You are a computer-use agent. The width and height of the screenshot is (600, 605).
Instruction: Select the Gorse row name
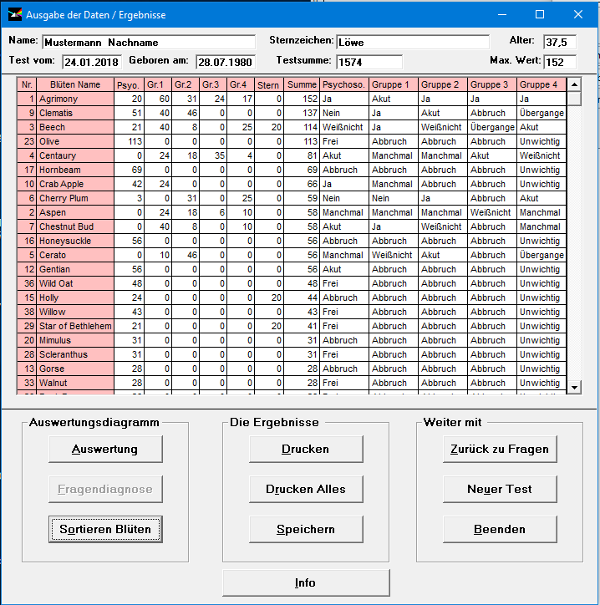76,369
